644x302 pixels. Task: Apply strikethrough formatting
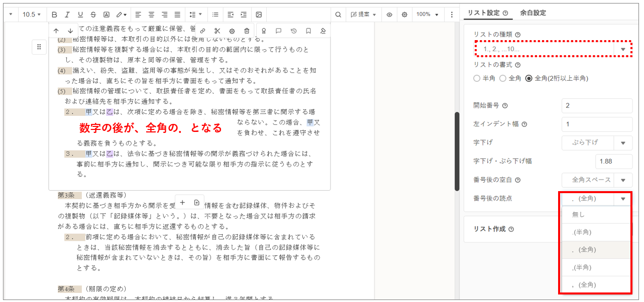(x=93, y=15)
